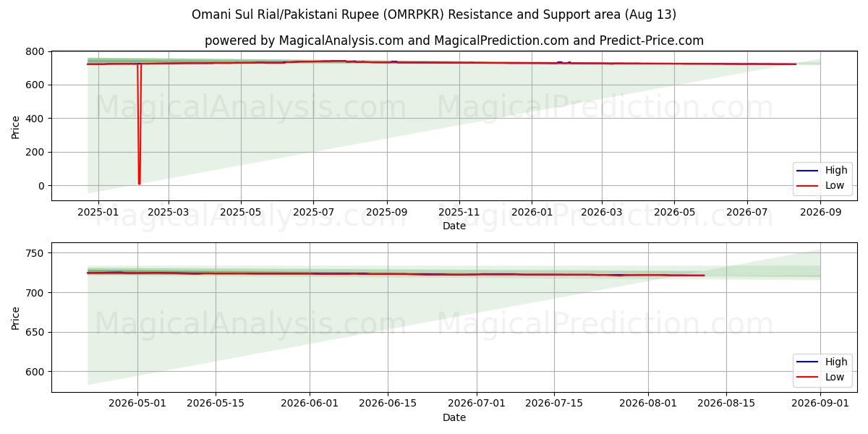Screen dimensions: 868x434
Task: Click the '2025-01' date tick label
Action: 97,213
